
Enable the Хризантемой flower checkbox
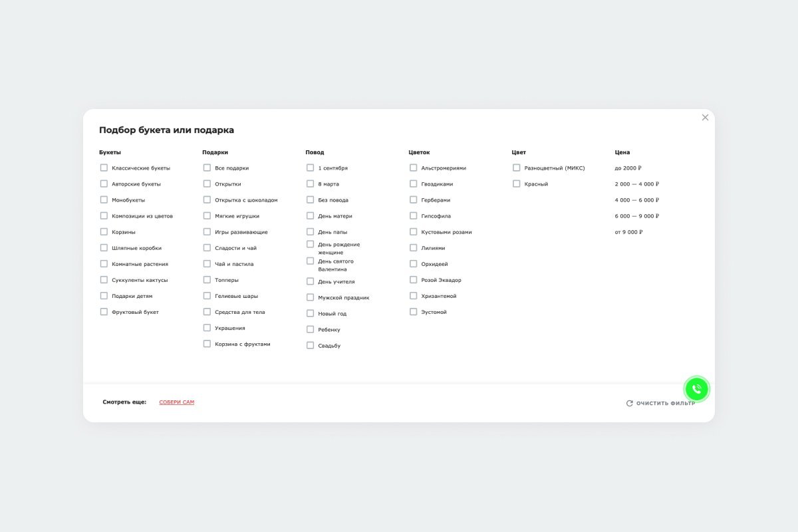tap(413, 296)
